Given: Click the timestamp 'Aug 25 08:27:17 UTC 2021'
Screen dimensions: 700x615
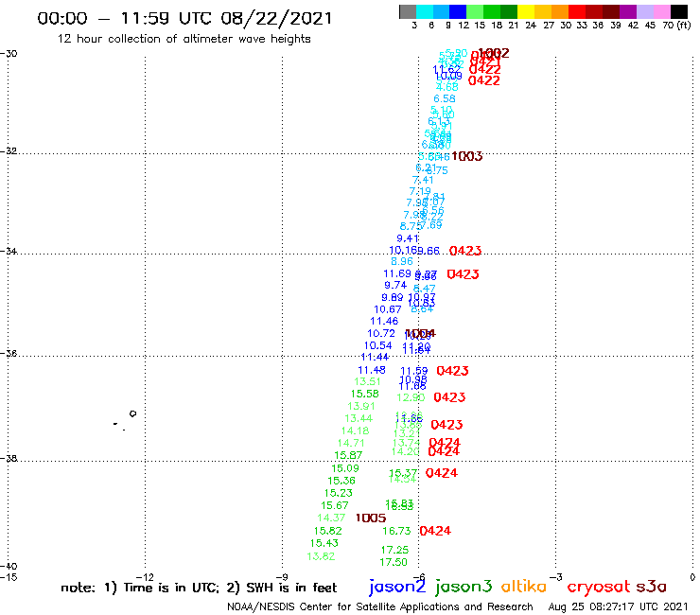Looking at the screenshot, I should [x=618, y=607].
